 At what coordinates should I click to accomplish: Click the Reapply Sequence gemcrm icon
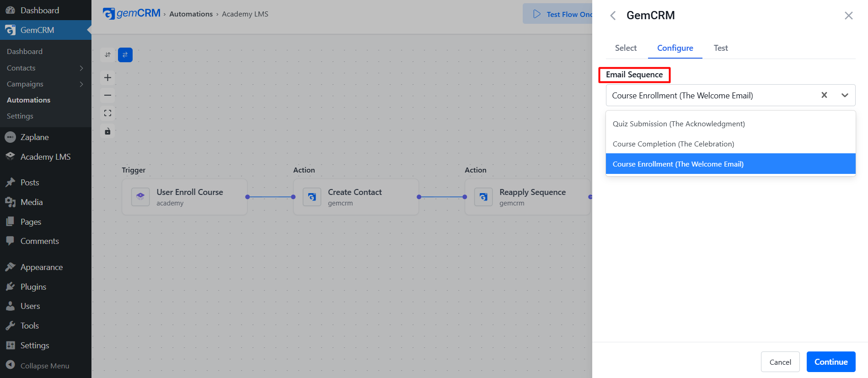tap(483, 197)
